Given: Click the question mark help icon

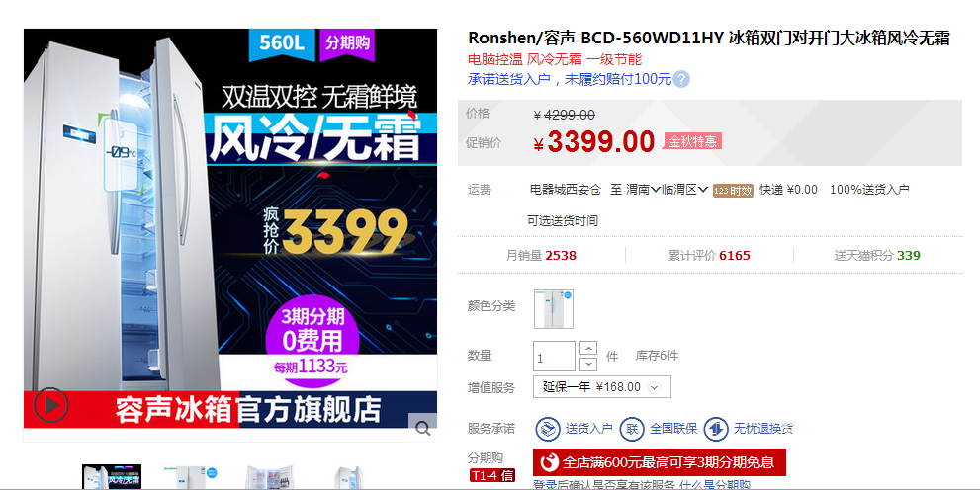Looking at the screenshot, I should (681, 79).
